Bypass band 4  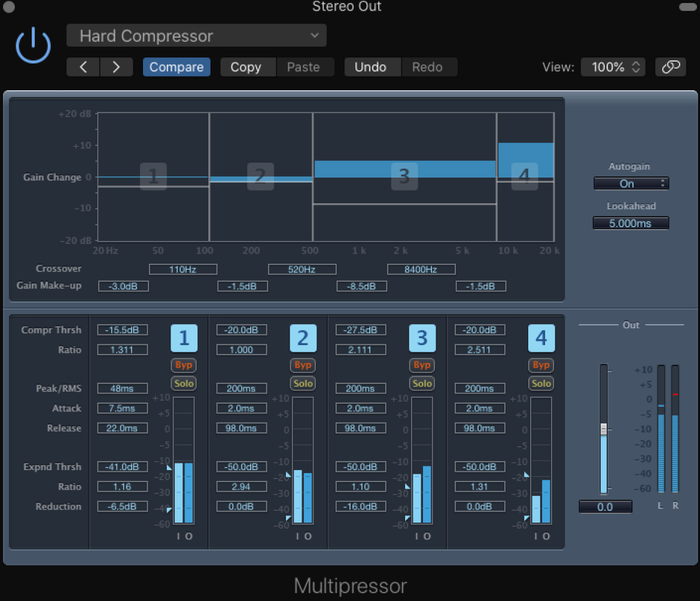541,365
